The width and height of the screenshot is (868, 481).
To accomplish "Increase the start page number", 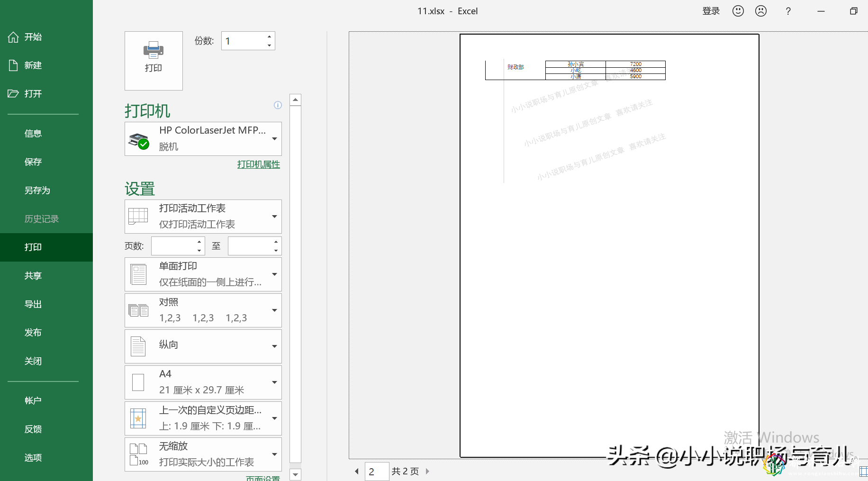I will [x=199, y=242].
